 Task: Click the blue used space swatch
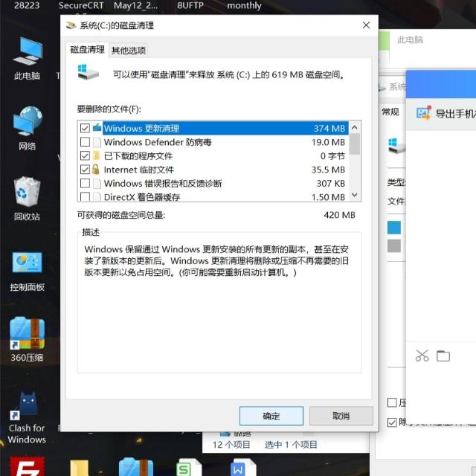pyautogui.click(x=394, y=228)
